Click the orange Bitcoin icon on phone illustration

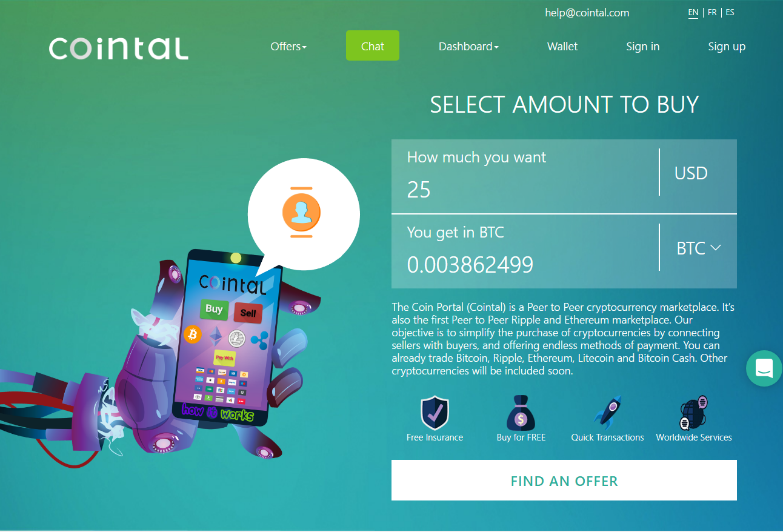pyautogui.click(x=193, y=334)
